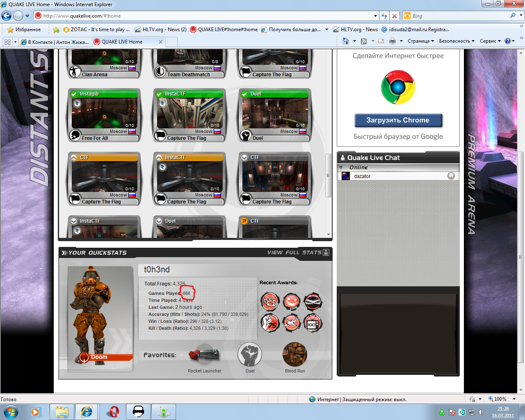
Task: Click the Forward navigation arrow in IE
Action: [18, 16]
